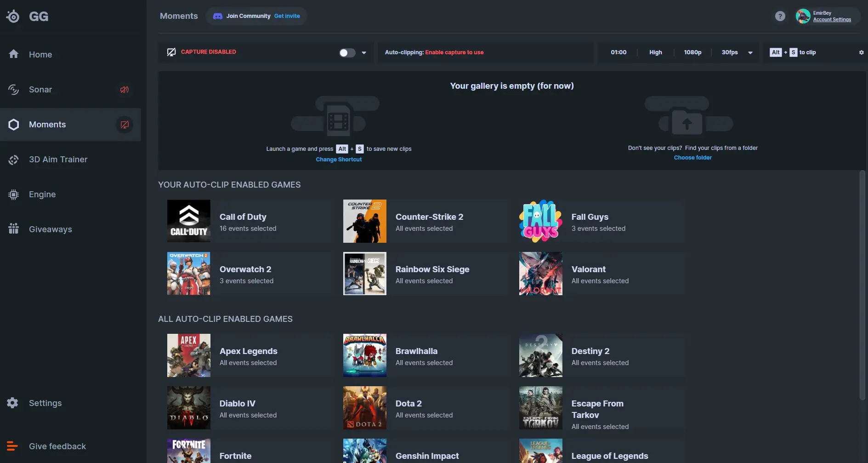Open the 3D Aim Trainer crosshair icon

pos(14,160)
